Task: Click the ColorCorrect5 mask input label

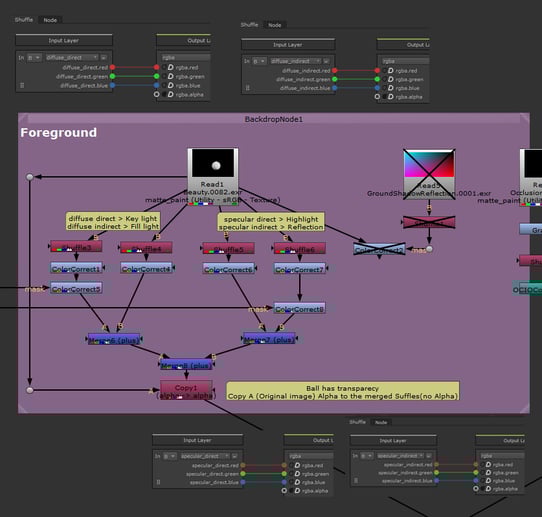Action: pos(34,289)
